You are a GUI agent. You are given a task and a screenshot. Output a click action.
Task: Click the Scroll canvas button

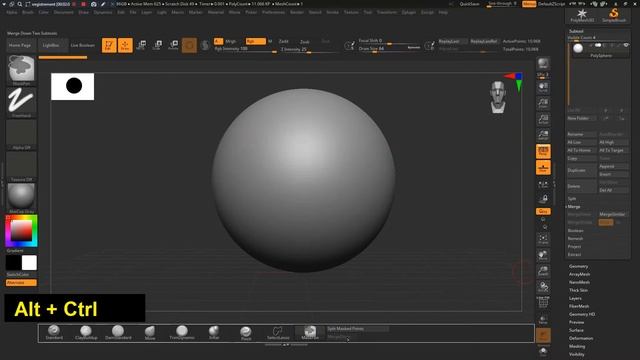click(543, 87)
